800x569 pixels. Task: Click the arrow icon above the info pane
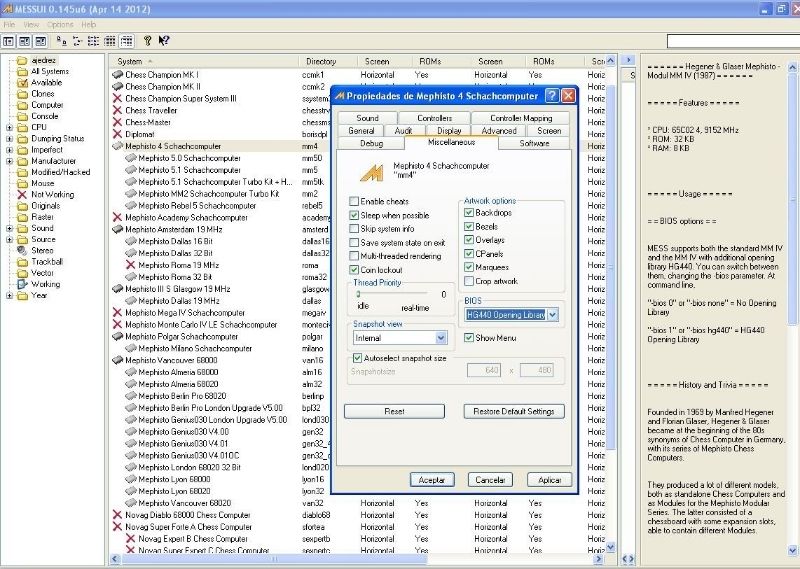[629, 60]
